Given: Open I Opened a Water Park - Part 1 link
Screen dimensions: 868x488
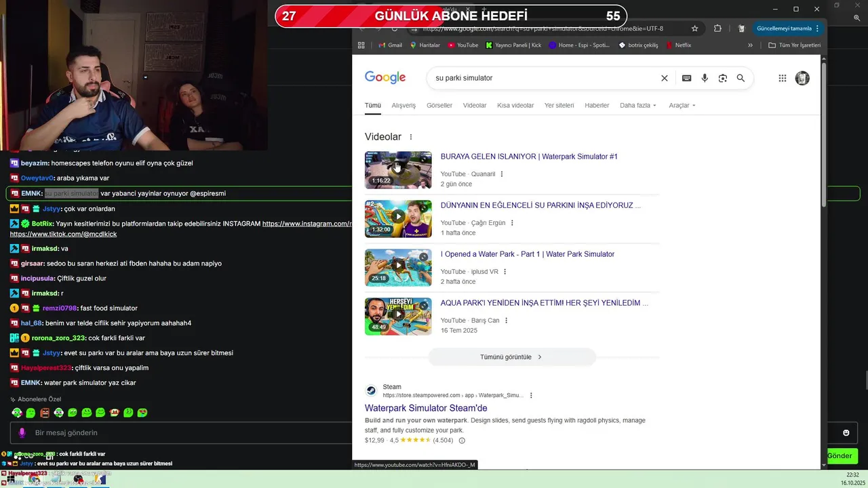Looking at the screenshot, I should 528,254.
